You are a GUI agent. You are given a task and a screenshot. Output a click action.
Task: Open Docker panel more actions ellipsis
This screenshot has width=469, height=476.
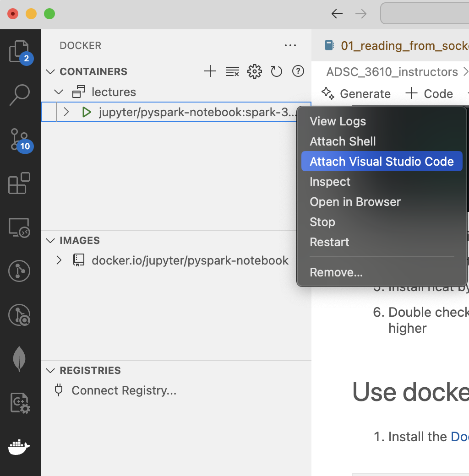click(x=290, y=45)
